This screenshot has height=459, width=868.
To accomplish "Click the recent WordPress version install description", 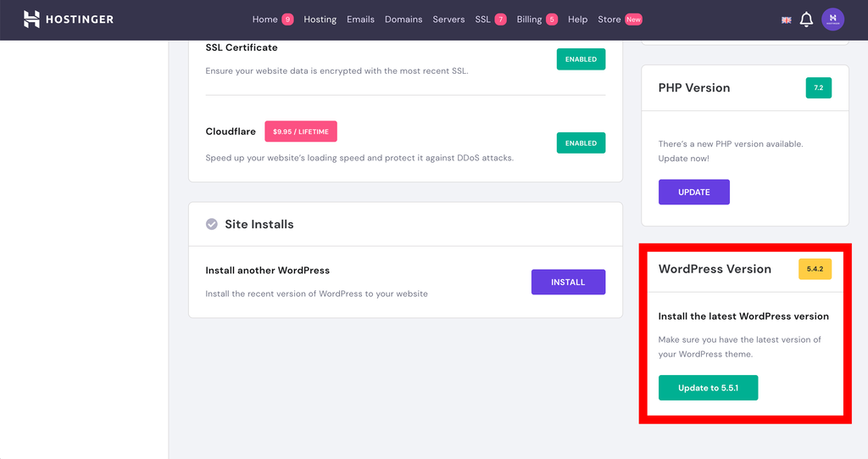I will [x=317, y=294].
